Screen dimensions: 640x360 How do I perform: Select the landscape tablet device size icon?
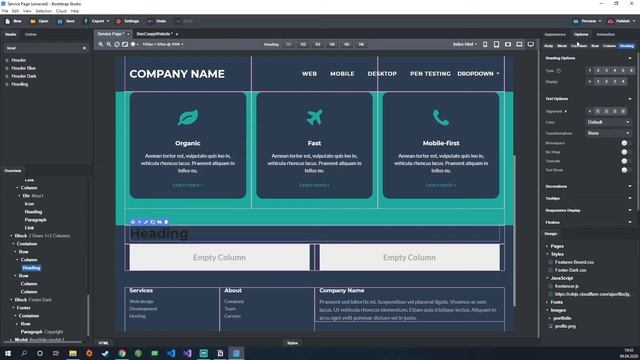pos(508,44)
